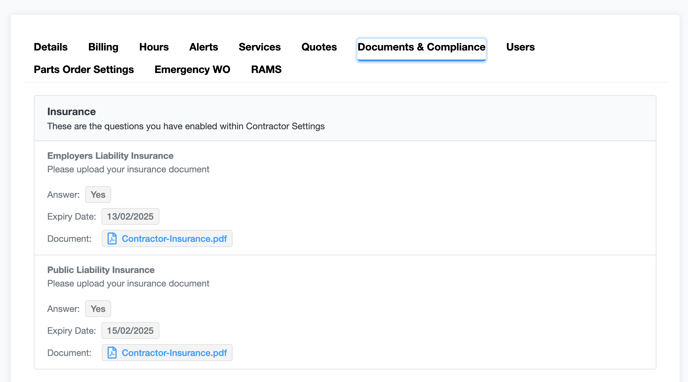Click the 15/02/2025 expiry date field

click(130, 331)
